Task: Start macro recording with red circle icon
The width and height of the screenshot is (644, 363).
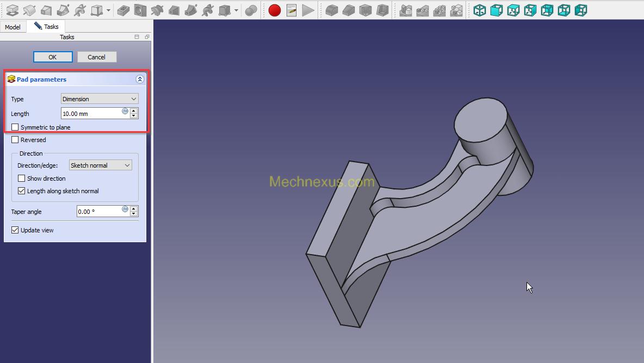Action: coord(275,10)
